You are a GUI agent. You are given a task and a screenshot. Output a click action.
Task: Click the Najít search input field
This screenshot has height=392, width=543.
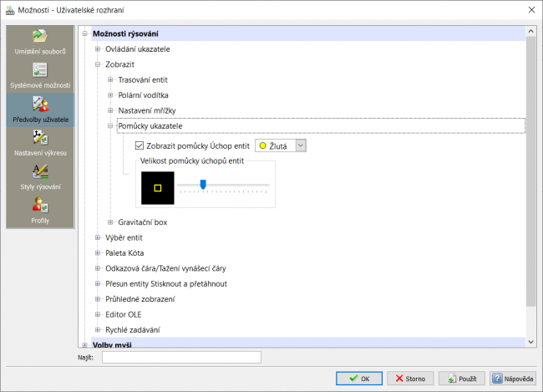click(x=181, y=358)
